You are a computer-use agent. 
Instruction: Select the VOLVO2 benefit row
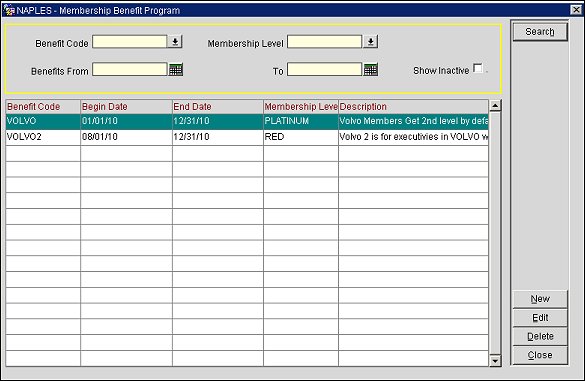click(247, 137)
